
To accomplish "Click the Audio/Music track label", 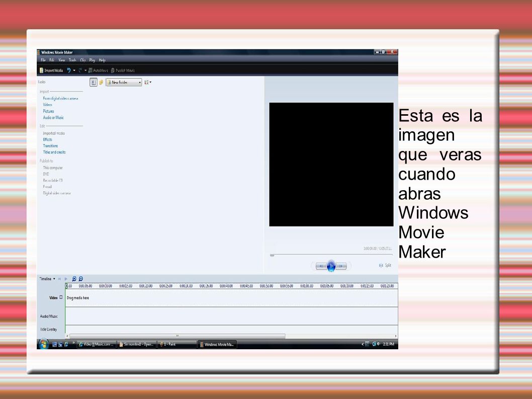I will click(49, 316).
